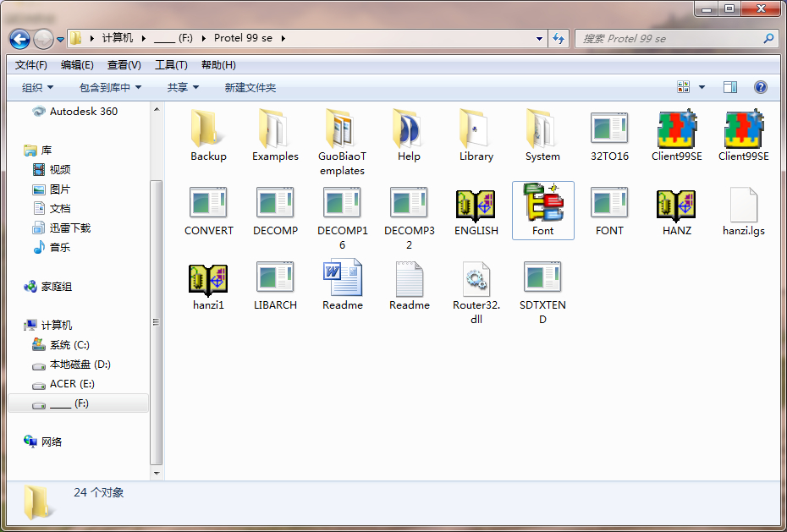
Task: Select 家庭组 in the navigation pane
Action: [48, 287]
